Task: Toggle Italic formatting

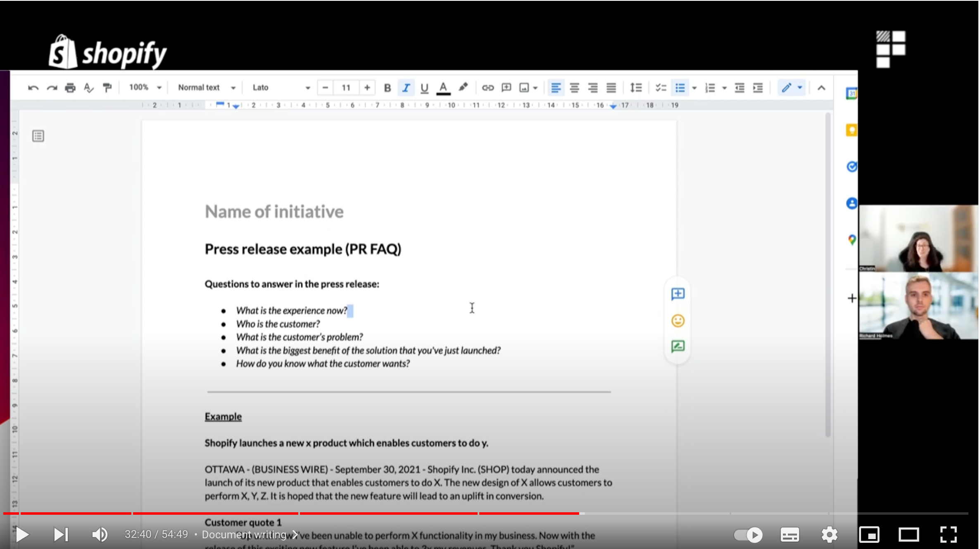Action: coord(406,88)
